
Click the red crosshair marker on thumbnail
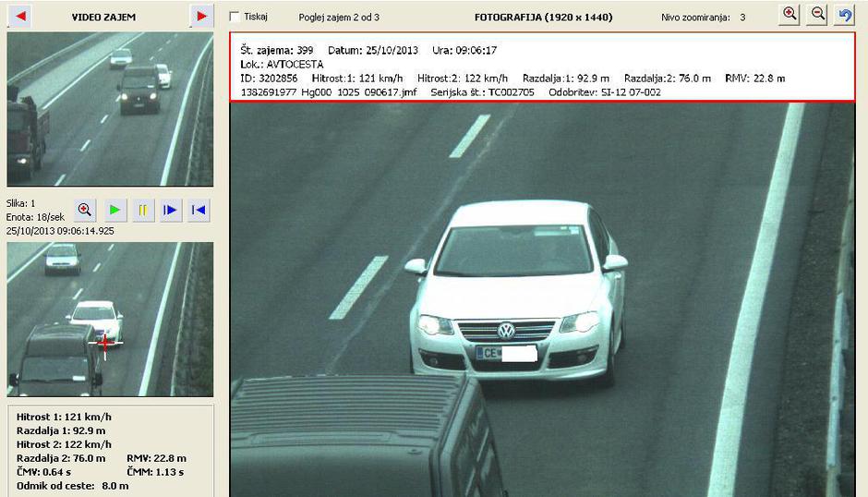coord(106,344)
